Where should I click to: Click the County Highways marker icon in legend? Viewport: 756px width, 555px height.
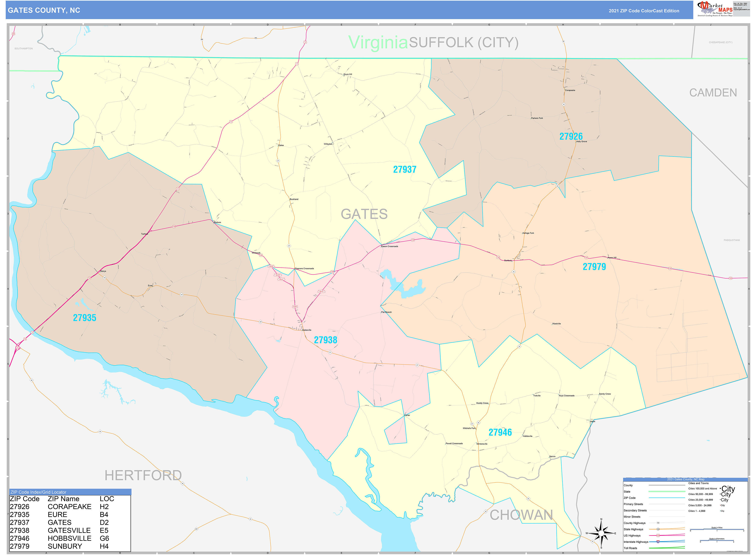pyautogui.click(x=658, y=523)
